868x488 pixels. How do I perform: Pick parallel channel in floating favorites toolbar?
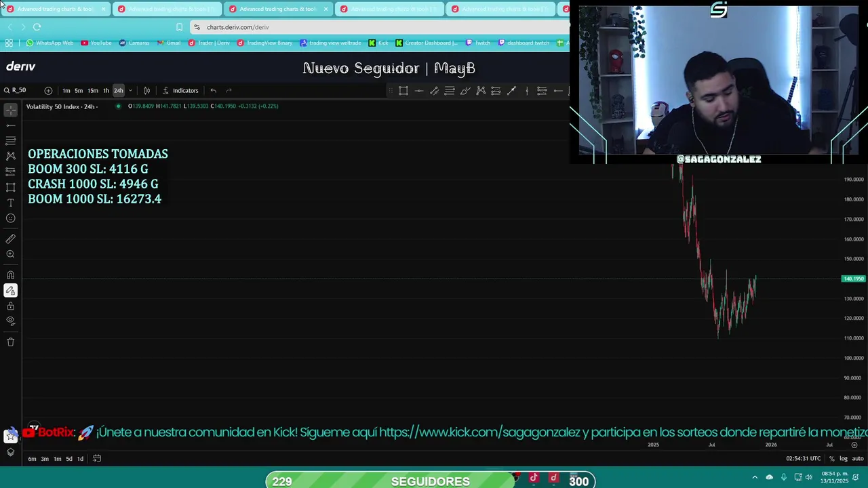434,90
